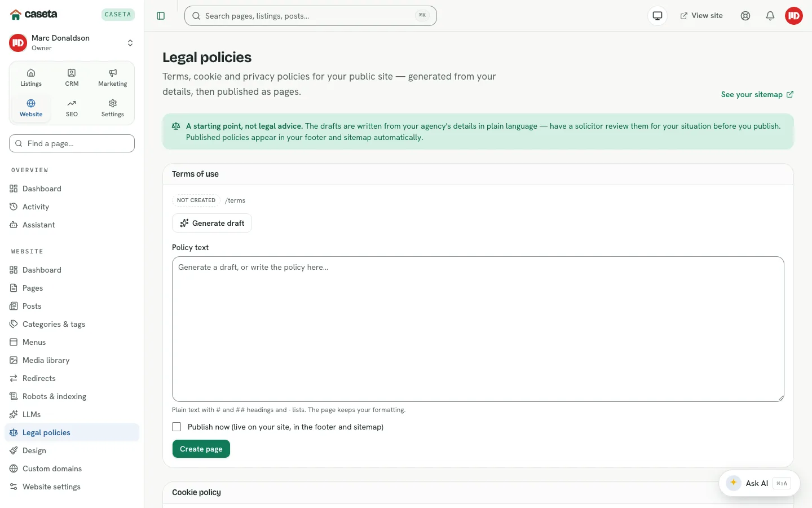Go to Pages
This screenshot has height=508, width=812.
72,288
